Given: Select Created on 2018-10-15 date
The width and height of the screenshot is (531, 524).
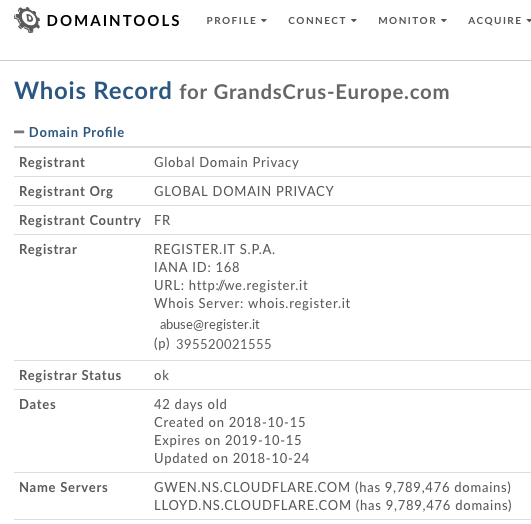Looking at the screenshot, I should [230, 422].
